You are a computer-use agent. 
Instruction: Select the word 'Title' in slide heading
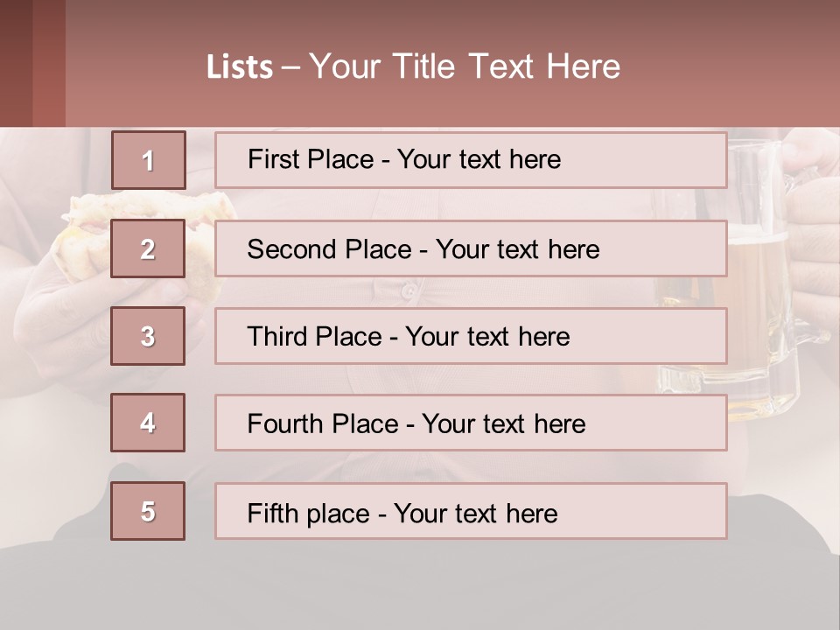[x=425, y=67]
